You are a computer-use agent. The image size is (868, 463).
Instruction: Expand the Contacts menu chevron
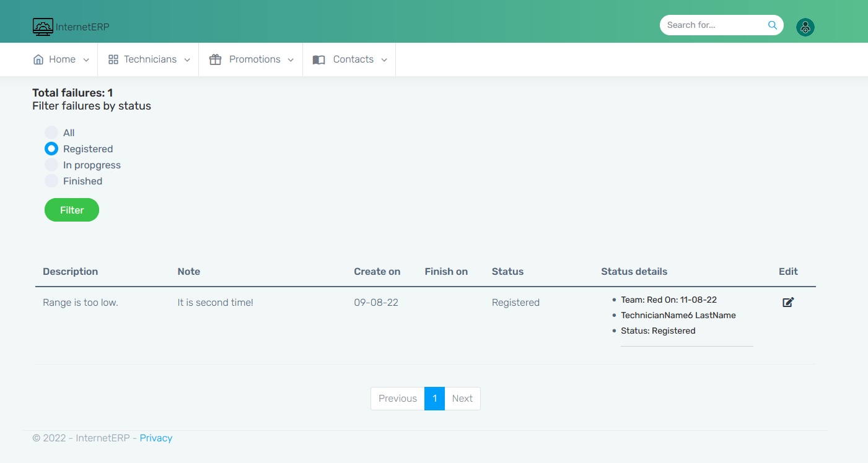(x=384, y=60)
